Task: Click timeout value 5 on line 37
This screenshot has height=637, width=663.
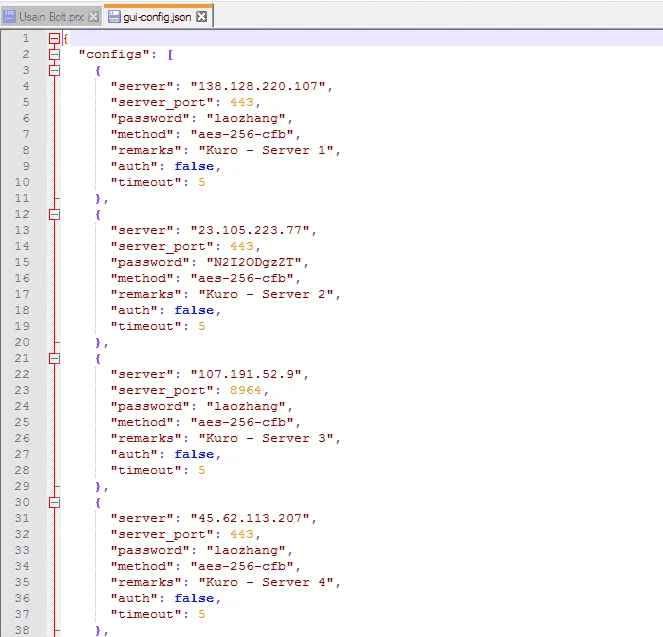Action: 202,615
